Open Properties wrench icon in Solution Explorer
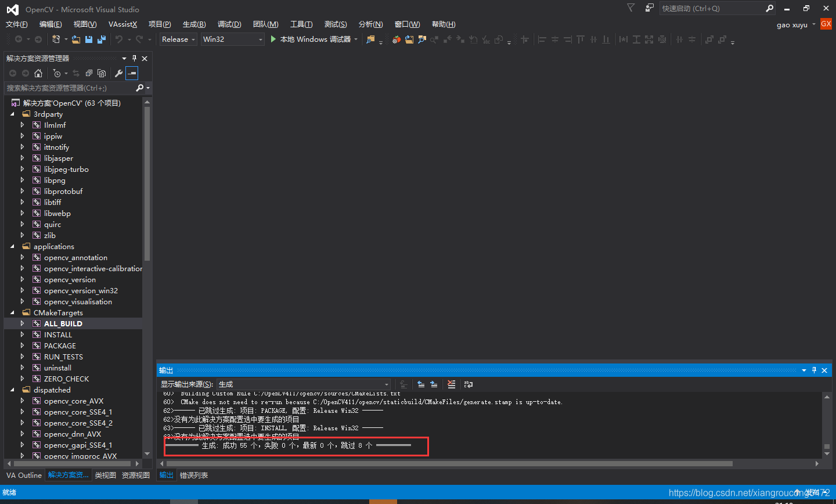 (118, 73)
